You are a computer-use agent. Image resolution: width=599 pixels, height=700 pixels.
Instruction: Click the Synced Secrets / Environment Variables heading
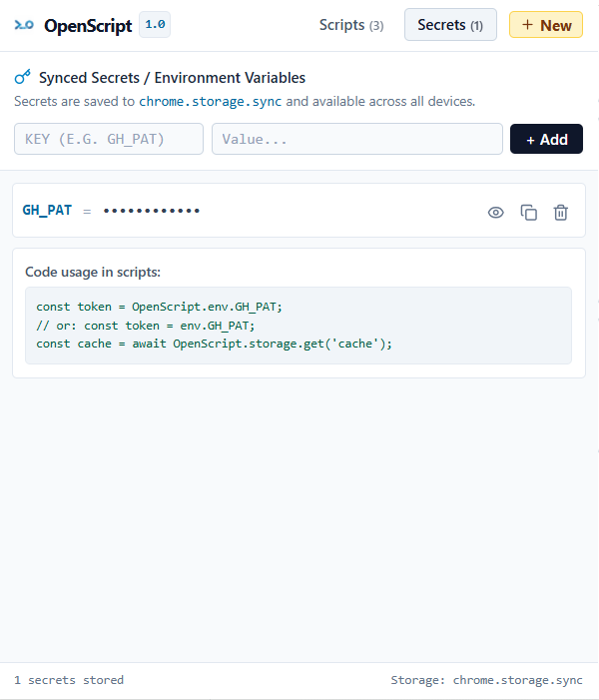(172, 78)
